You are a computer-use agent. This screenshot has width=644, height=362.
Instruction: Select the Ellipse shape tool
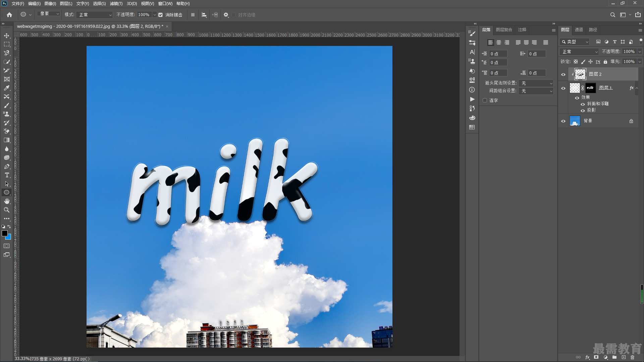[x=7, y=192]
